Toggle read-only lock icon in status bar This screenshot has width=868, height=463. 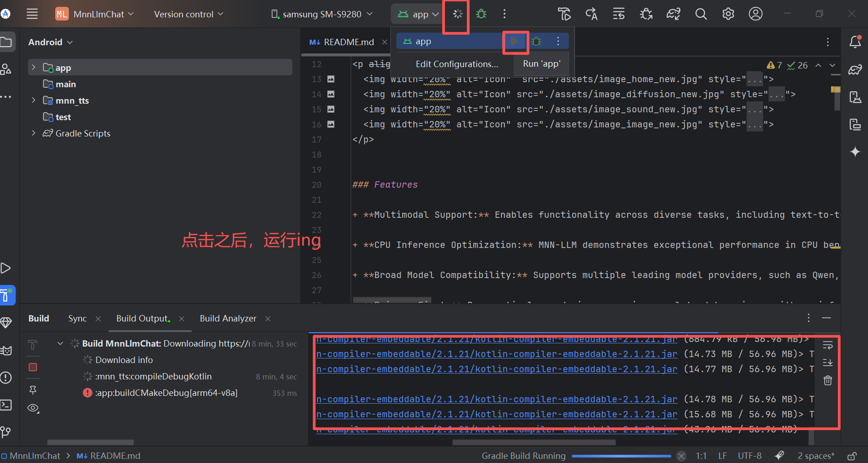852,456
